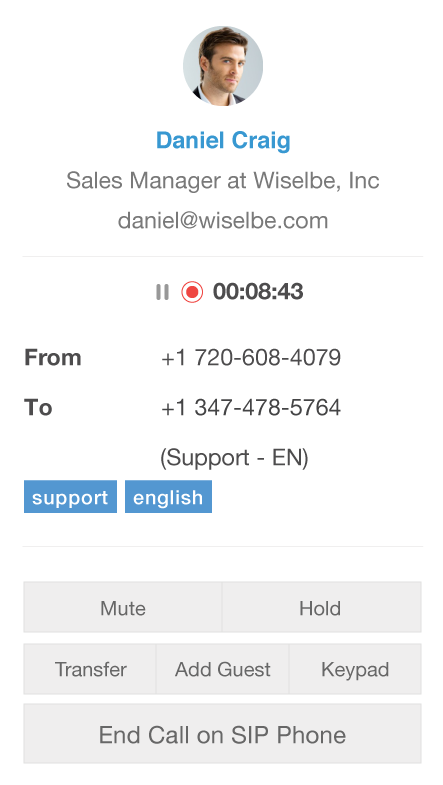Viewport: 443px width, 785px height.
Task: Click the daniel@wiselbe.com email address
Action: (223, 220)
